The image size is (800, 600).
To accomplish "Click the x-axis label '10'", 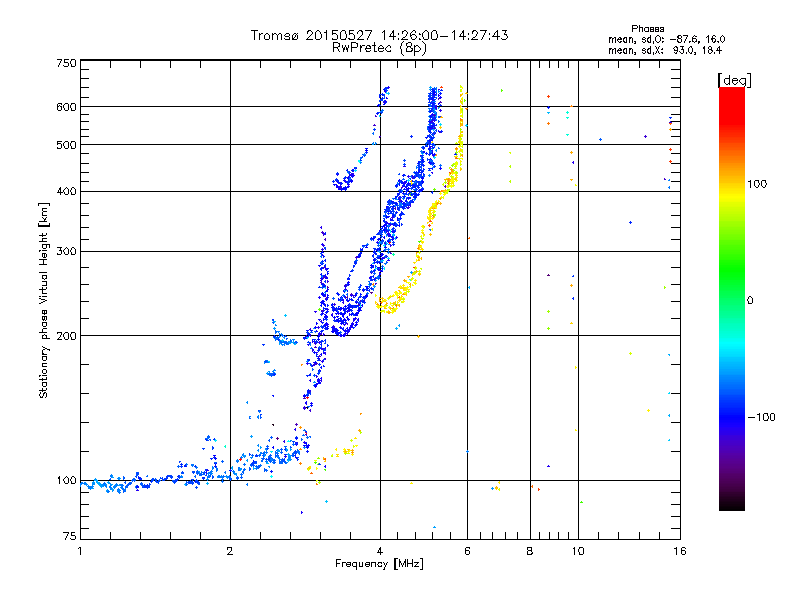I will pyautogui.click(x=578, y=551).
